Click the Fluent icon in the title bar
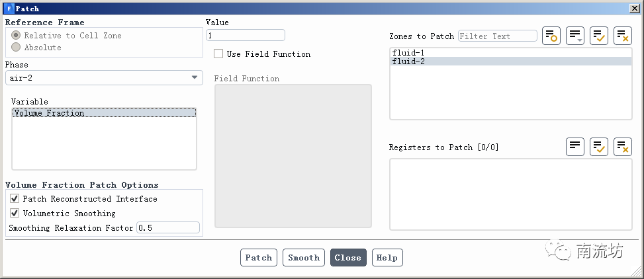644x279 pixels. tap(9, 9)
